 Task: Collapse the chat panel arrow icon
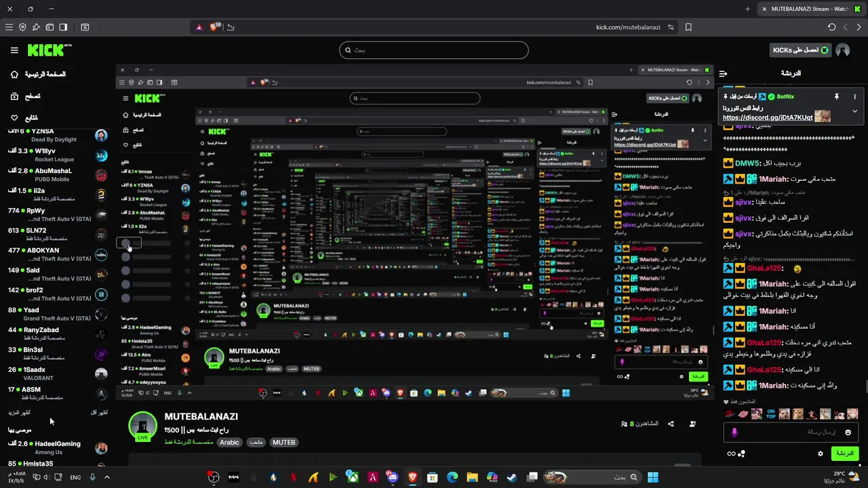(x=724, y=73)
